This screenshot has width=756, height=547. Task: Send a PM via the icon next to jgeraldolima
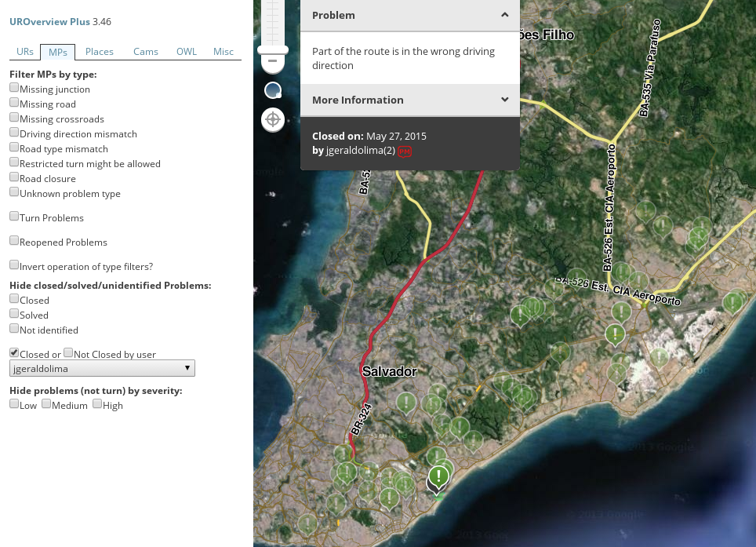click(x=405, y=151)
